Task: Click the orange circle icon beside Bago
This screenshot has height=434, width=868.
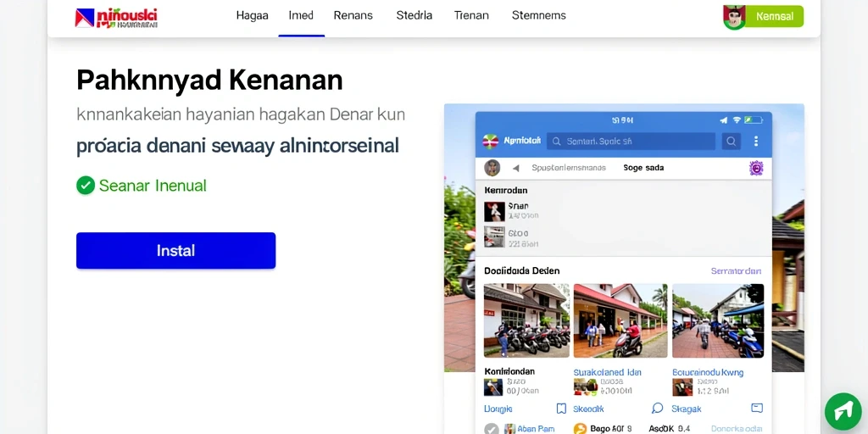Action: coord(580,429)
